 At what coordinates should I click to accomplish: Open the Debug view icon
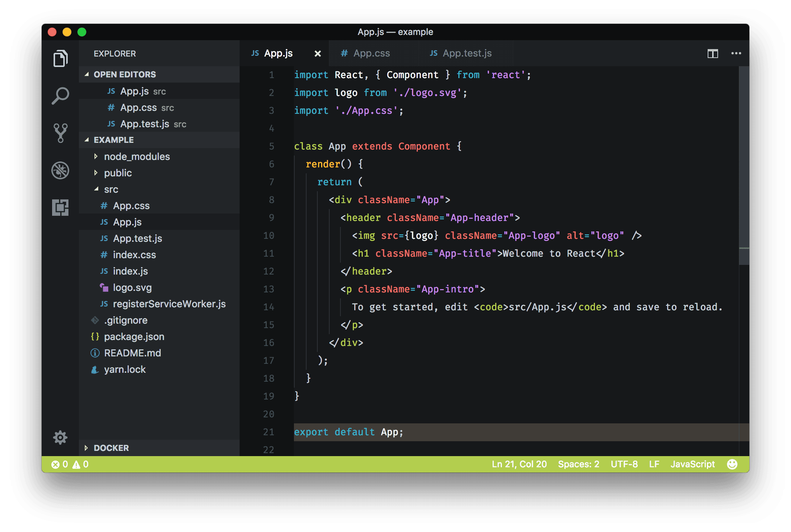(x=60, y=170)
